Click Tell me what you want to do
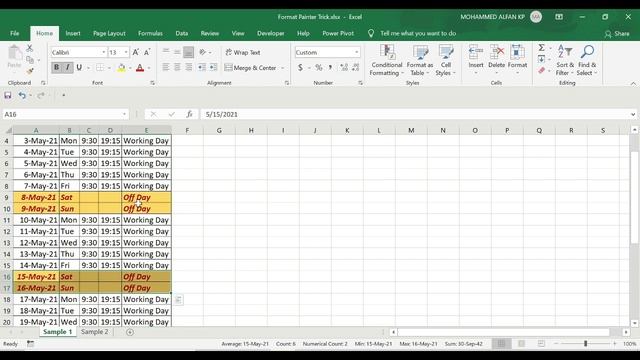 click(x=418, y=33)
